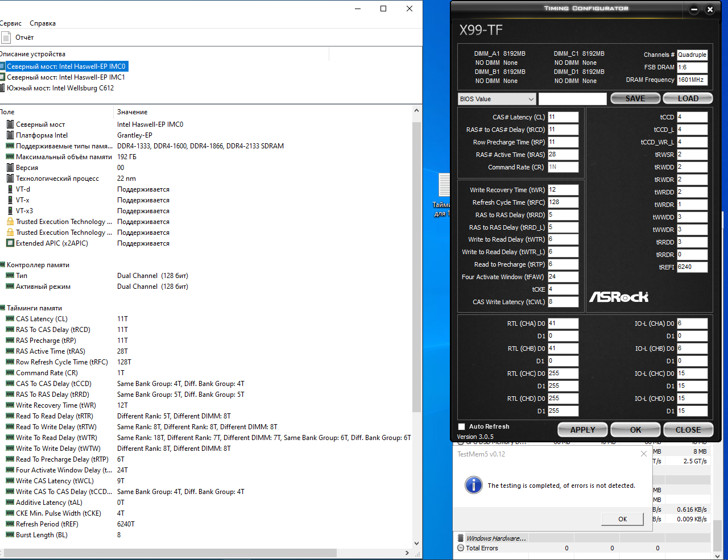Select the 6240T value in AIDA64 list
The height and width of the screenshot is (560, 728).
point(126,524)
